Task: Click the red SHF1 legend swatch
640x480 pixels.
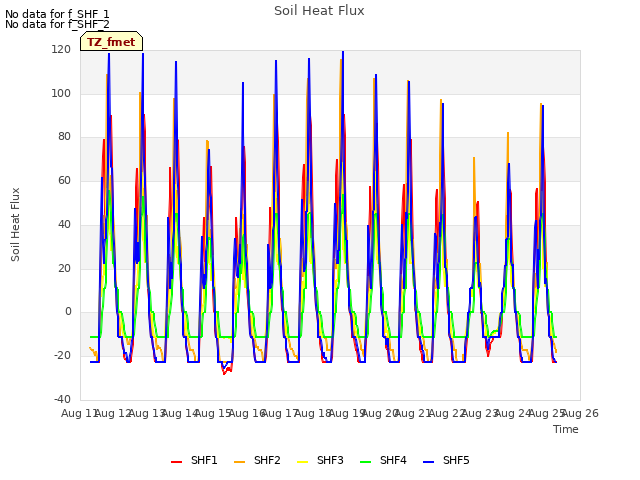Action: pos(176,461)
